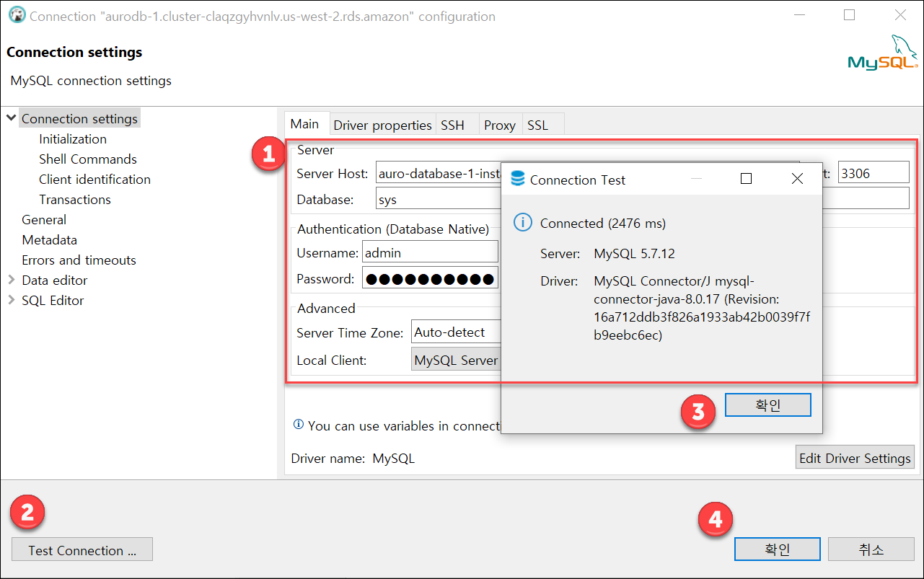Click the Database field containing sys
This screenshot has height=579, width=924.
438,200
